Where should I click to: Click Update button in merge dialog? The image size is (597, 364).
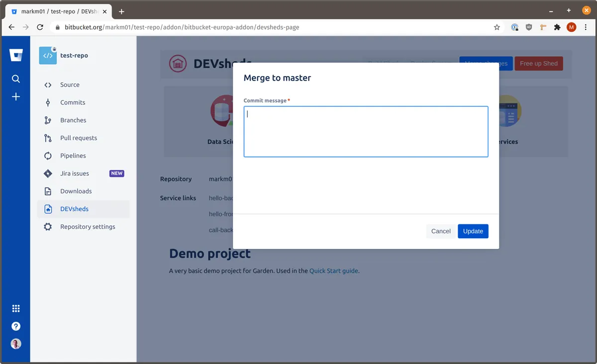tap(473, 231)
